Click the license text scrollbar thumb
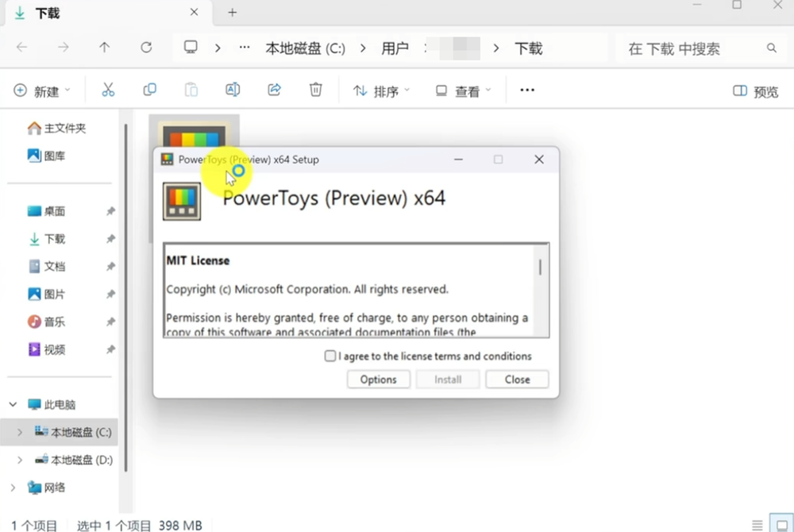The width and height of the screenshot is (794, 532). pyautogui.click(x=540, y=268)
